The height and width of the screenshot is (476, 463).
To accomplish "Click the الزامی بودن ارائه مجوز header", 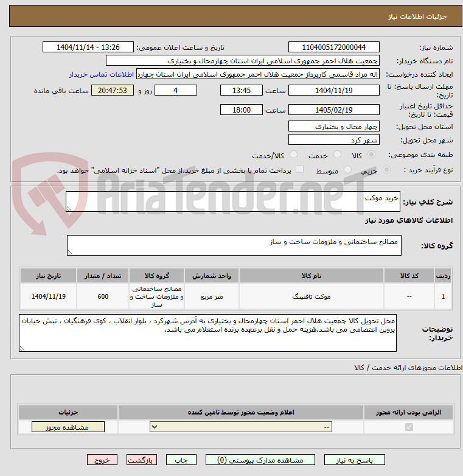I will click(409, 412).
